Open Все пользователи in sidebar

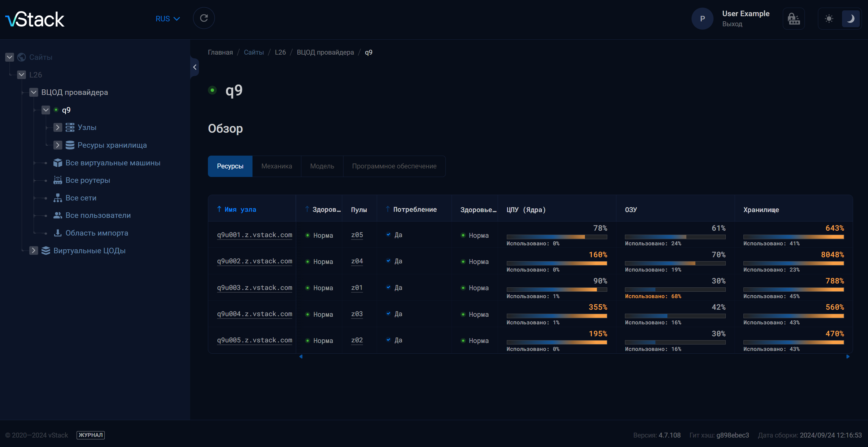click(98, 215)
